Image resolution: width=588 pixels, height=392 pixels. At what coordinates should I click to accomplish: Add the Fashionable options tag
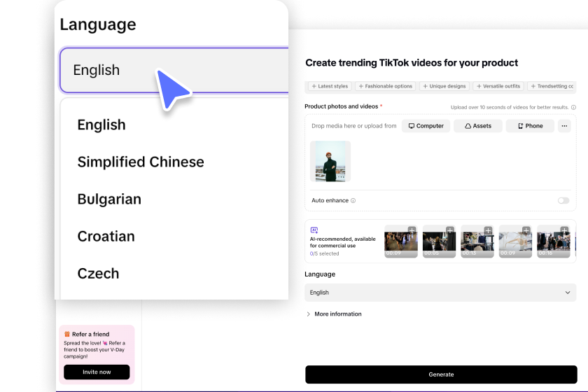[385, 86]
